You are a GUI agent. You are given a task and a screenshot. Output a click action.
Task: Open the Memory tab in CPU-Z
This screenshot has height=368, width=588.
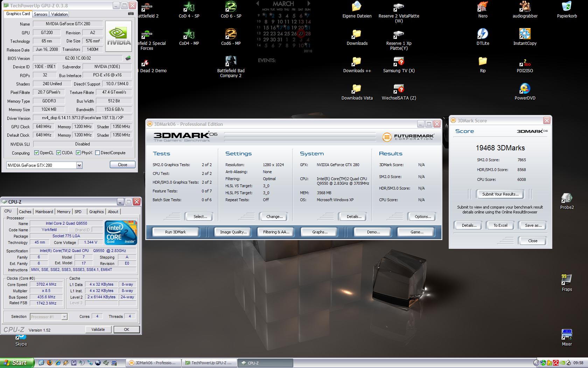click(64, 212)
